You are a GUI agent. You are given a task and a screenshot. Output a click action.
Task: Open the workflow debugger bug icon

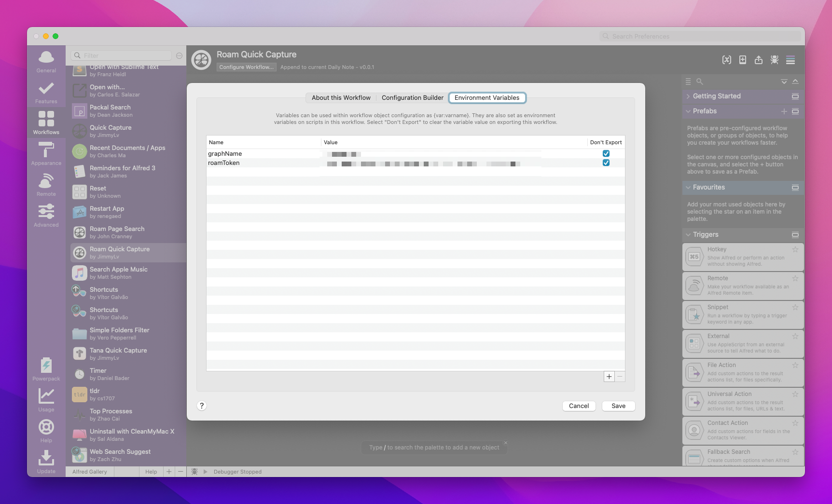pyautogui.click(x=775, y=60)
